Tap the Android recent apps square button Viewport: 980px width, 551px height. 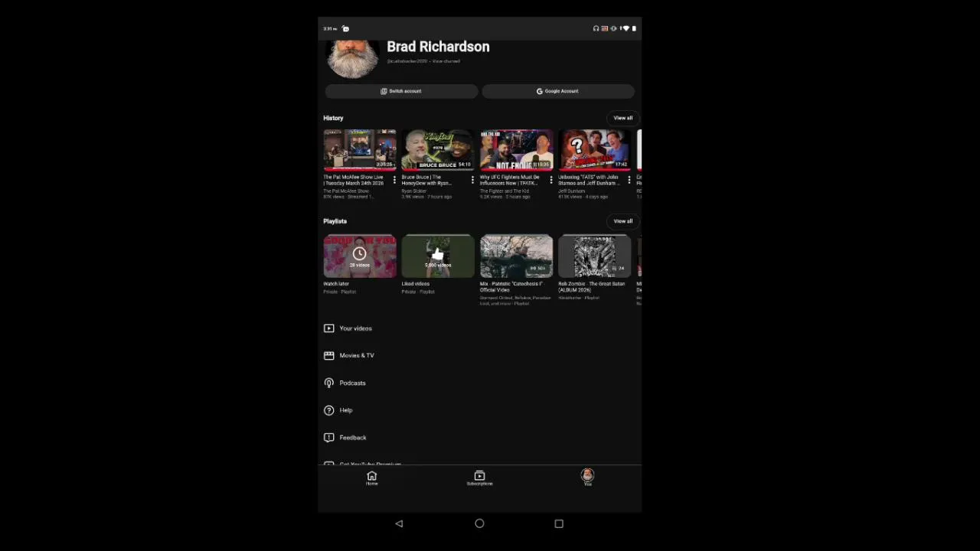tap(559, 523)
